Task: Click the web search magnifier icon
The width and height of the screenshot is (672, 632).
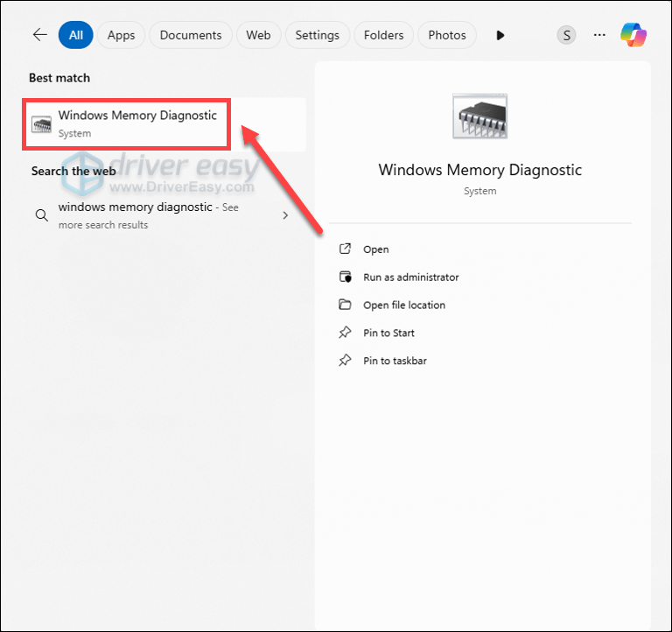Action: (x=41, y=215)
